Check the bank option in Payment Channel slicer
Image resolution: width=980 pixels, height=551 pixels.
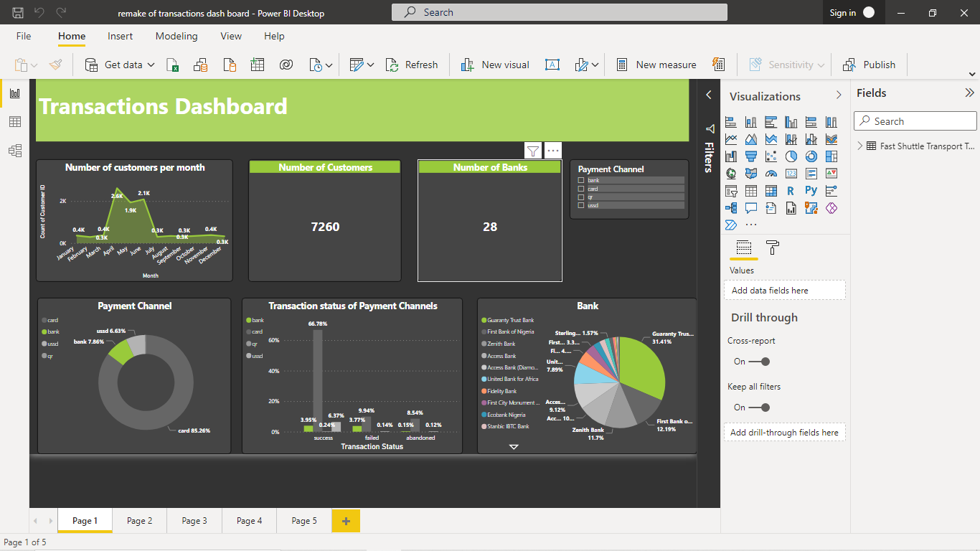[583, 180]
